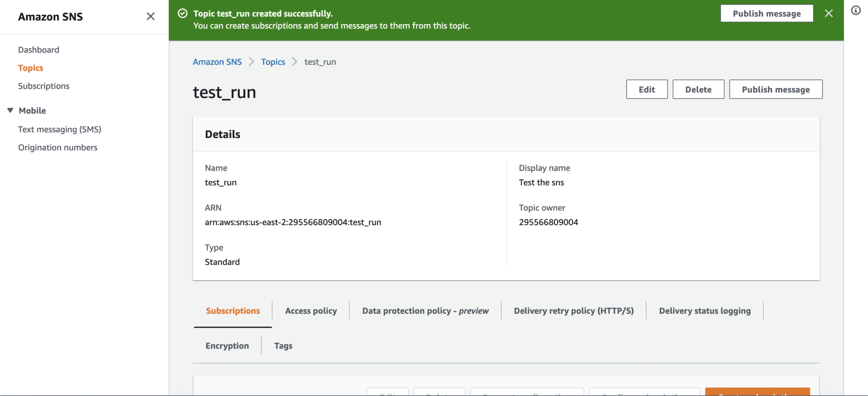Click Edit to modify the test_run topic
Viewport: 868px width, 396px height.
(646, 89)
